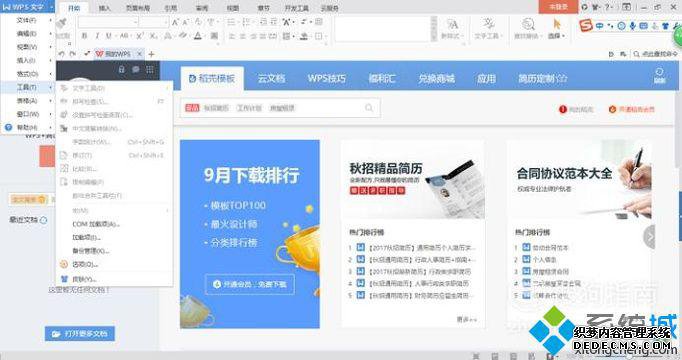The height and width of the screenshot is (360, 682).
Task: Click the orange 未登录 login button
Action: coord(558,7)
